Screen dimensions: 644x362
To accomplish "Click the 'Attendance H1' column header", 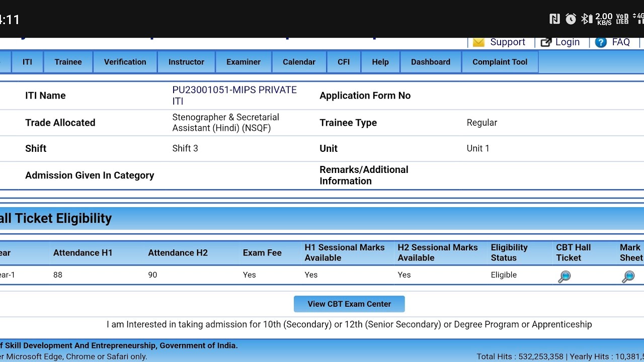I will [83, 253].
